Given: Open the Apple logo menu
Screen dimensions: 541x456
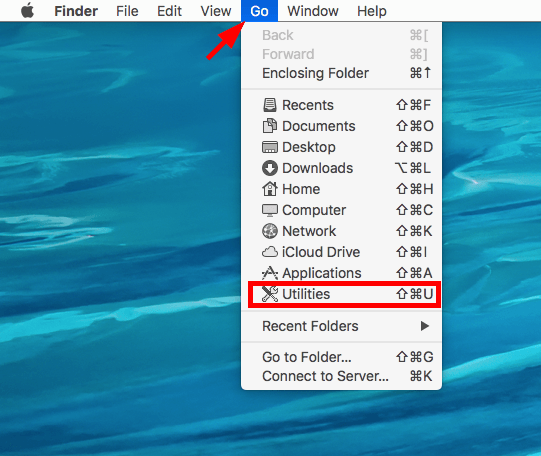Looking at the screenshot, I should pos(28,11).
